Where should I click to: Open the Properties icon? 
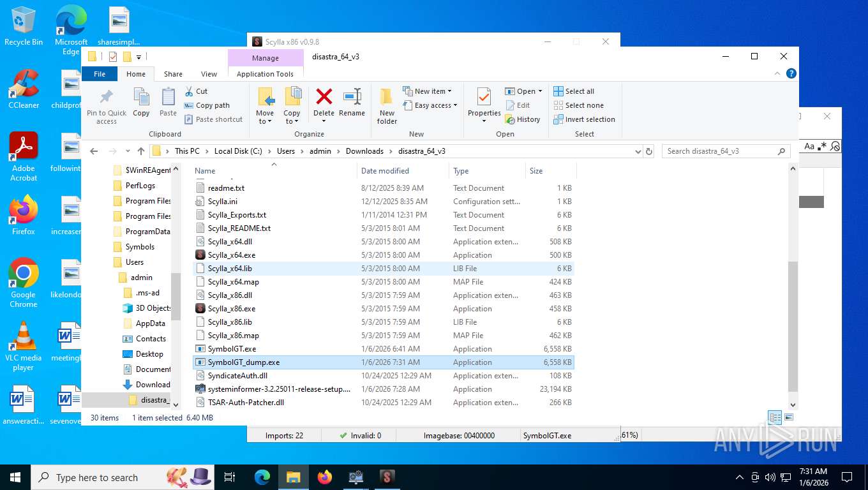click(x=484, y=98)
